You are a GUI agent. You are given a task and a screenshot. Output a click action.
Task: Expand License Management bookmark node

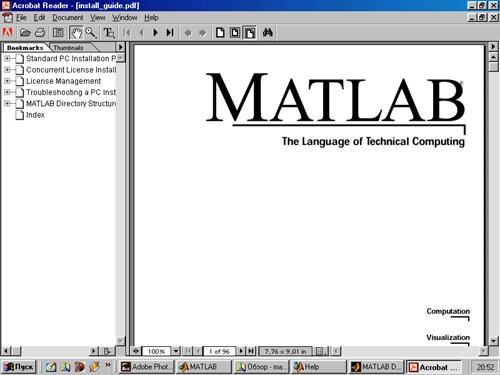[x=7, y=81]
